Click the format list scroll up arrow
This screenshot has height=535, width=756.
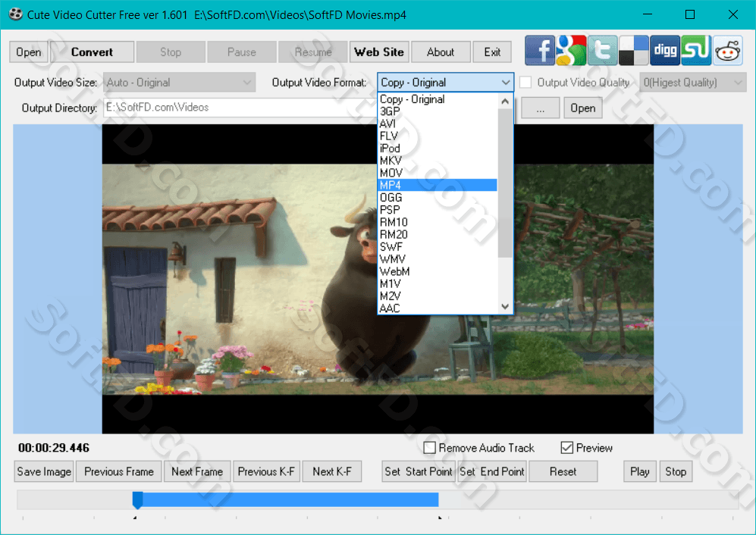tap(505, 101)
